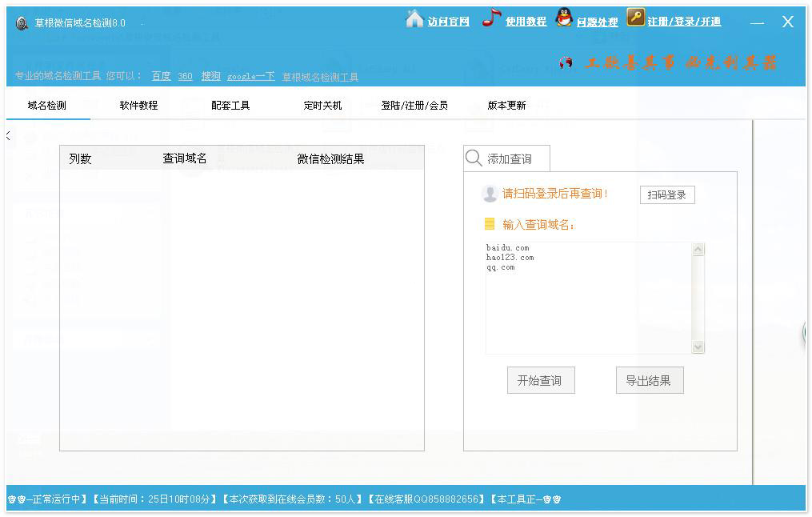
Task: Open the 配套工具 tab
Action: [230, 105]
